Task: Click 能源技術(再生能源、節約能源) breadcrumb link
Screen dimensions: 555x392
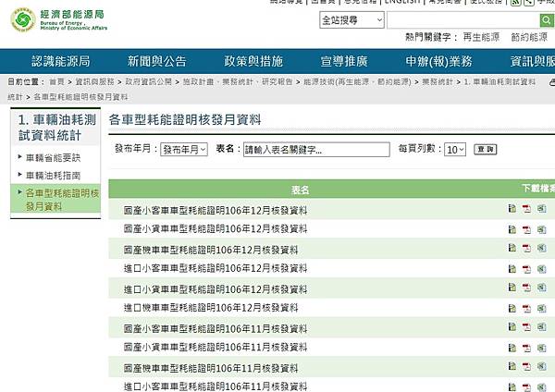Action: [357, 81]
